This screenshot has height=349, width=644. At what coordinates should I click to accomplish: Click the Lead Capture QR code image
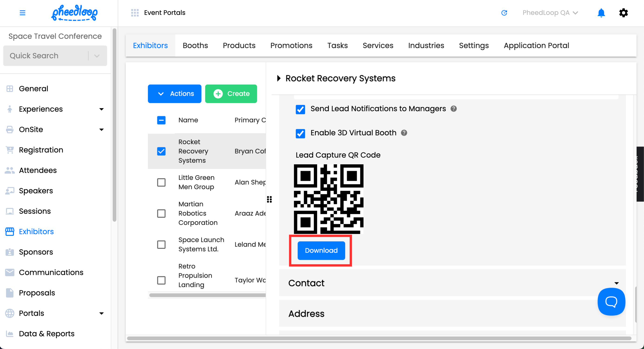tap(329, 199)
